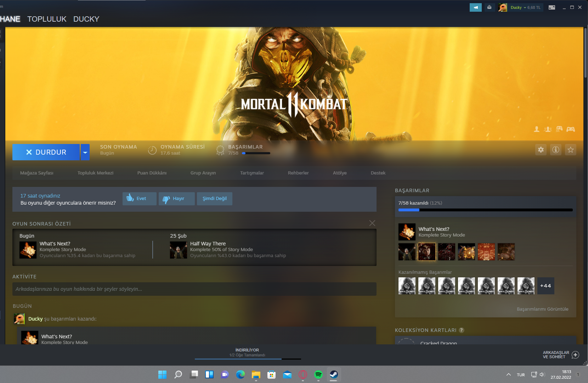This screenshot has width=588, height=383.
Task: Expand the dropdown arrow beside DURDUR
Action: 85,152
